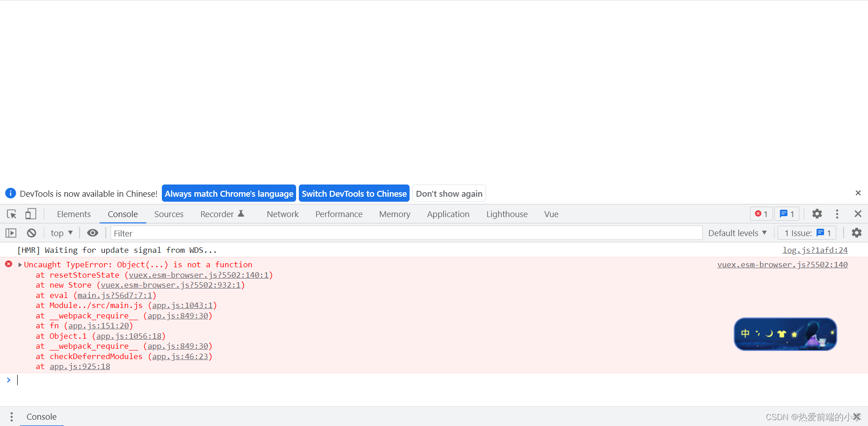Switch to the Sources panel
The width and height of the screenshot is (868, 426).
tap(169, 214)
